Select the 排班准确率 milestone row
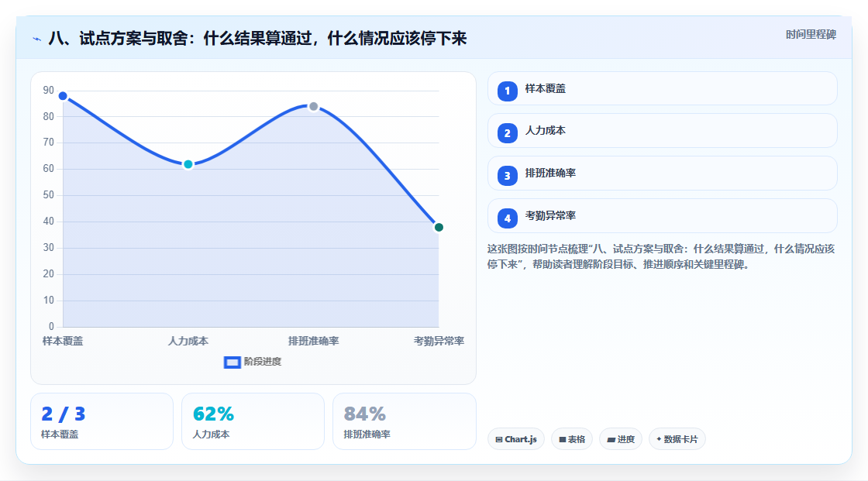 point(662,174)
